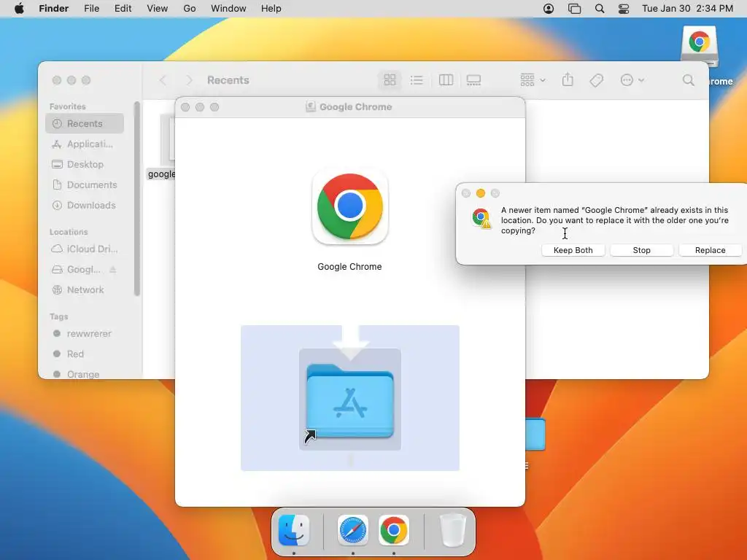
Task: Go back in Finder window
Action: point(163,80)
